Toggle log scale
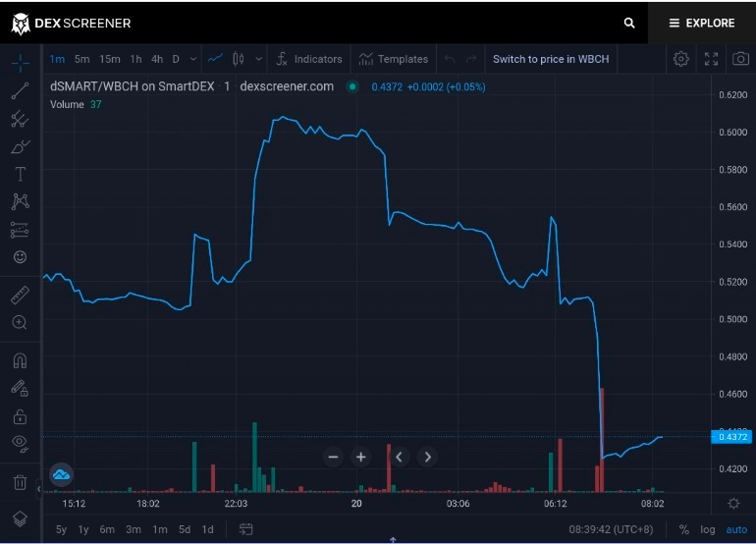 pos(708,529)
